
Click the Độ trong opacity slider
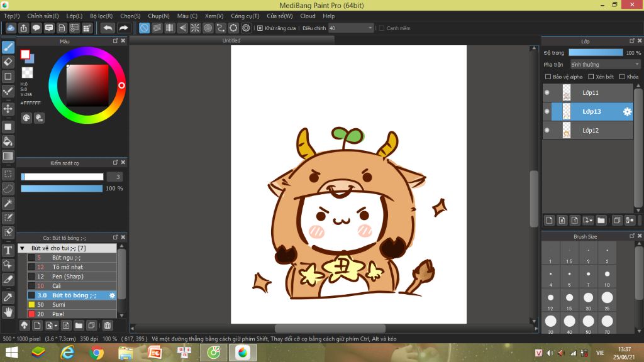click(596, 53)
